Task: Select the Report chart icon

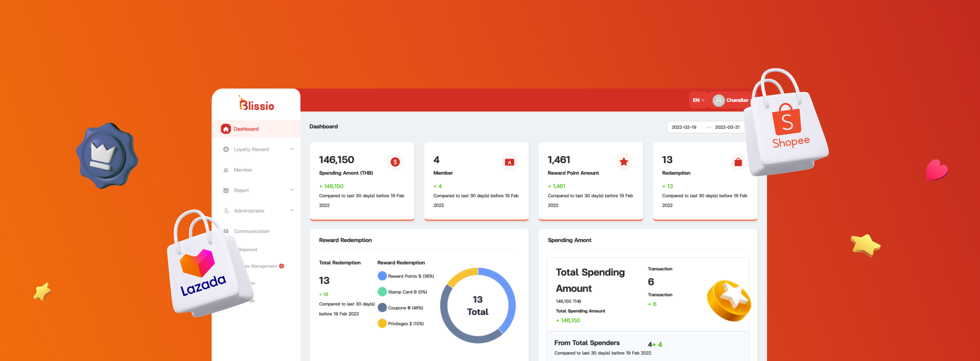Action: pos(226,190)
